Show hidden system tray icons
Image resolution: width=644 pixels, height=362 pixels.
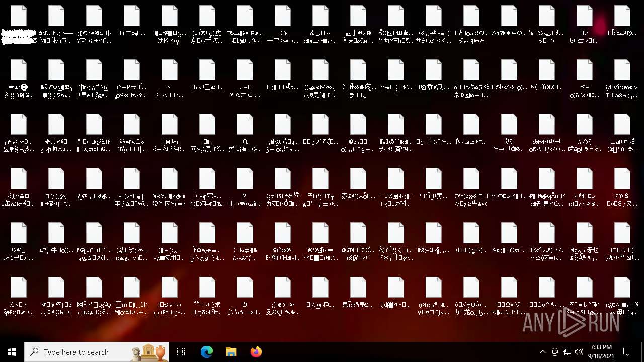[542, 352]
